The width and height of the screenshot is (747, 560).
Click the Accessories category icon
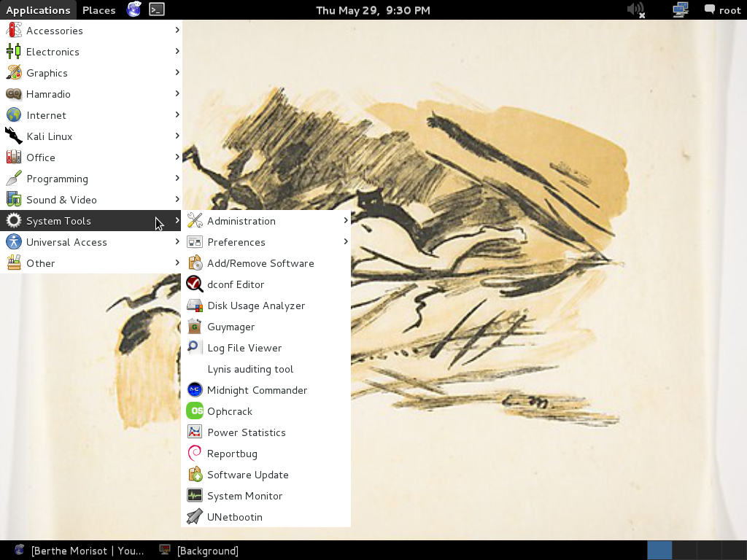click(x=14, y=31)
